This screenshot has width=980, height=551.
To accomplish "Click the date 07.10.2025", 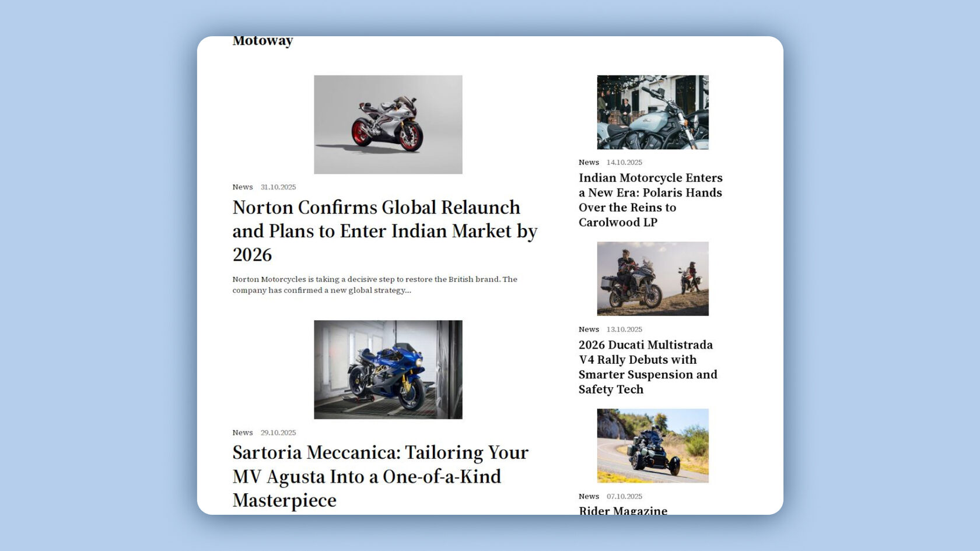I will (624, 496).
